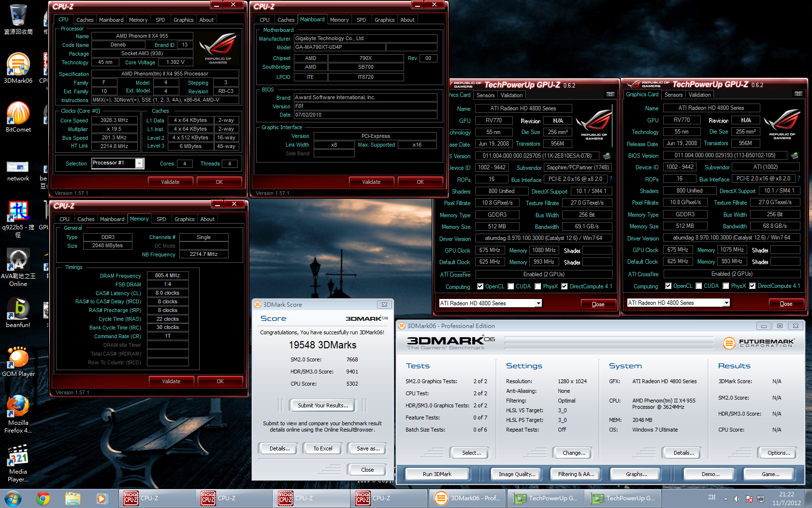812x508 pixels.
Task: Click the taskbar clock showing 21:22
Action: (x=786, y=498)
